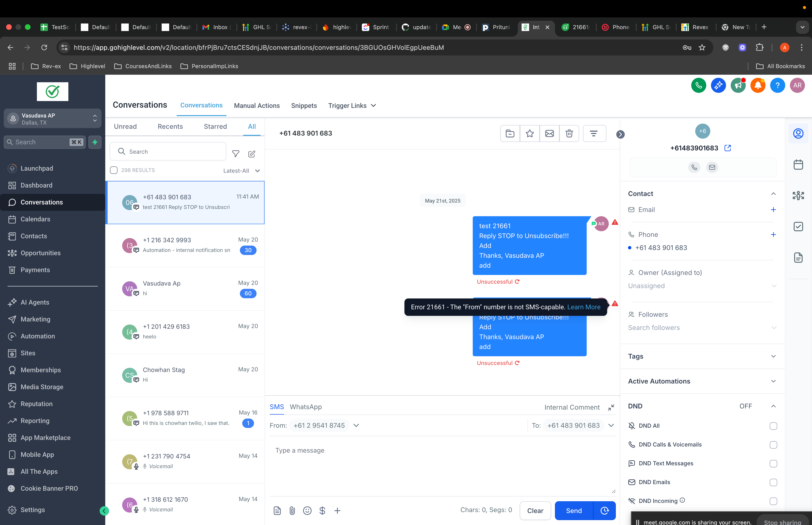The width and height of the screenshot is (812, 525).
Task: Open tasks checkbox sidebar icon
Action: (798, 227)
